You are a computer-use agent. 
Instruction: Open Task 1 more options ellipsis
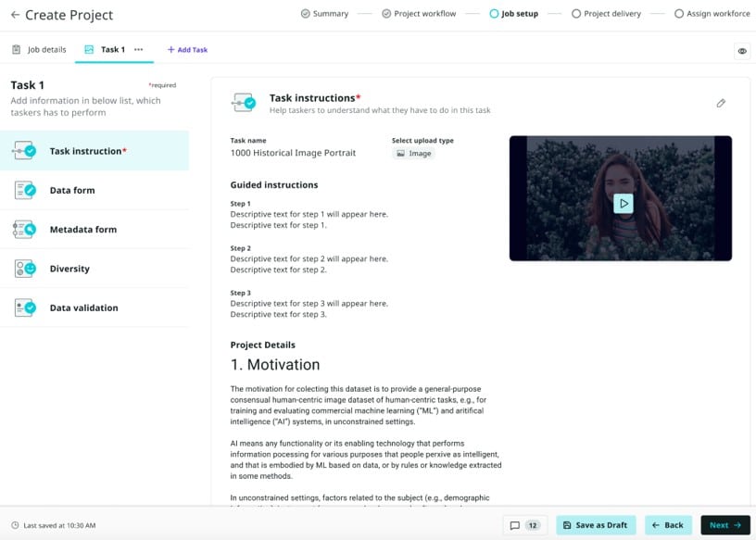point(138,50)
